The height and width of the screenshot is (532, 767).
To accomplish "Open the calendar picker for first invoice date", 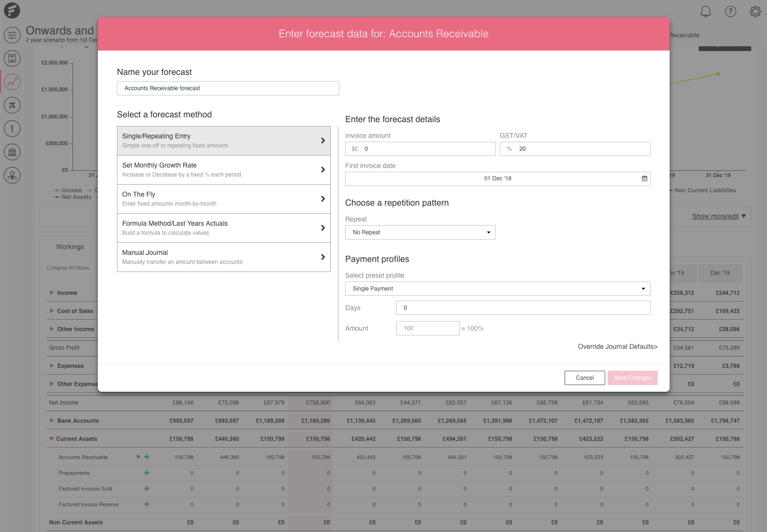I will (x=644, y=178).
